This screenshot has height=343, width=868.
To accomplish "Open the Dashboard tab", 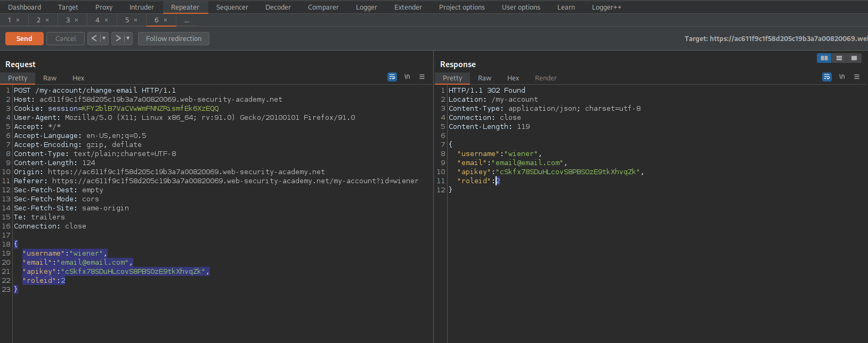I will point(25,7).
